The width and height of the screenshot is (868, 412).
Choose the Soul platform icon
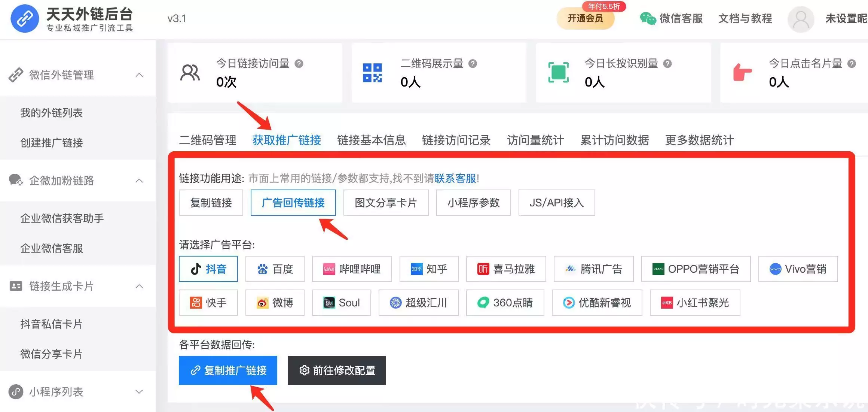(x=341, y=303)
